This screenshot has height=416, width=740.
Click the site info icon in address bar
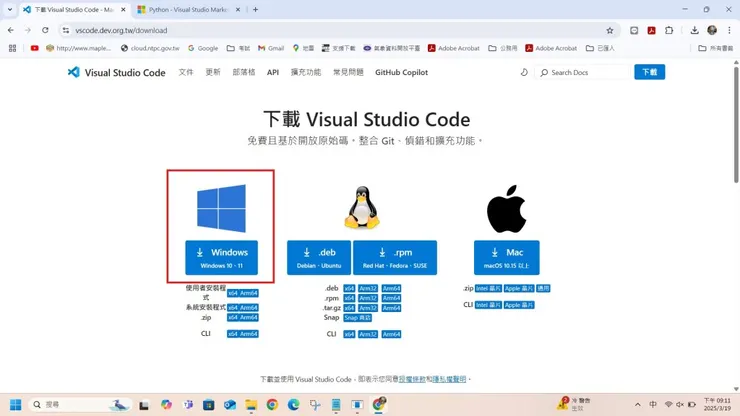click(66, 30)
